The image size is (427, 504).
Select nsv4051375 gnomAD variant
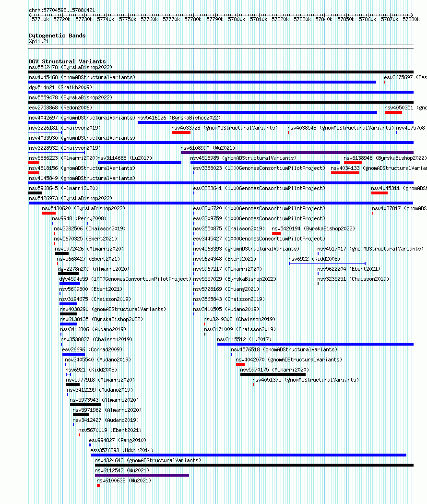(306, 380)
